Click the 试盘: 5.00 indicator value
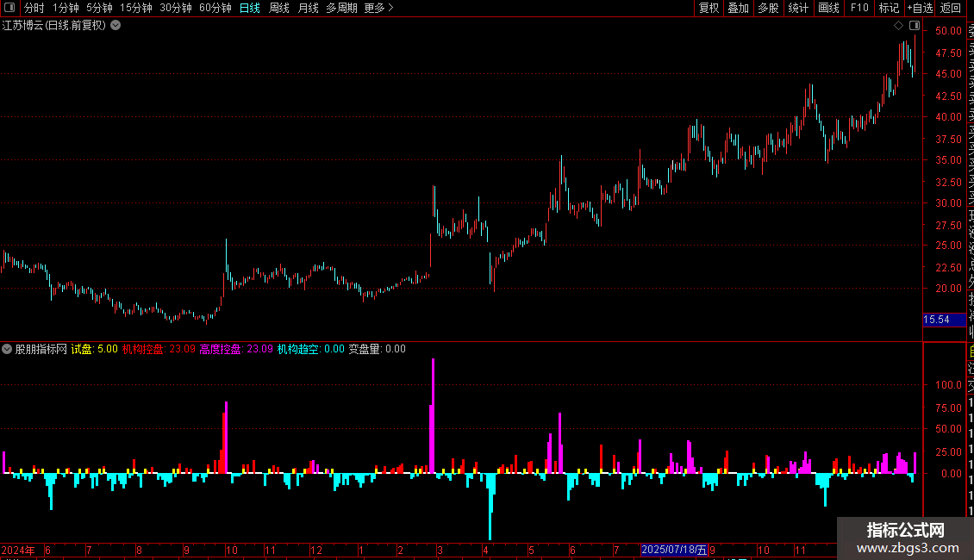The height and width of the screenshot is (560, 974). pyautogui.click(x=95, y=349)
